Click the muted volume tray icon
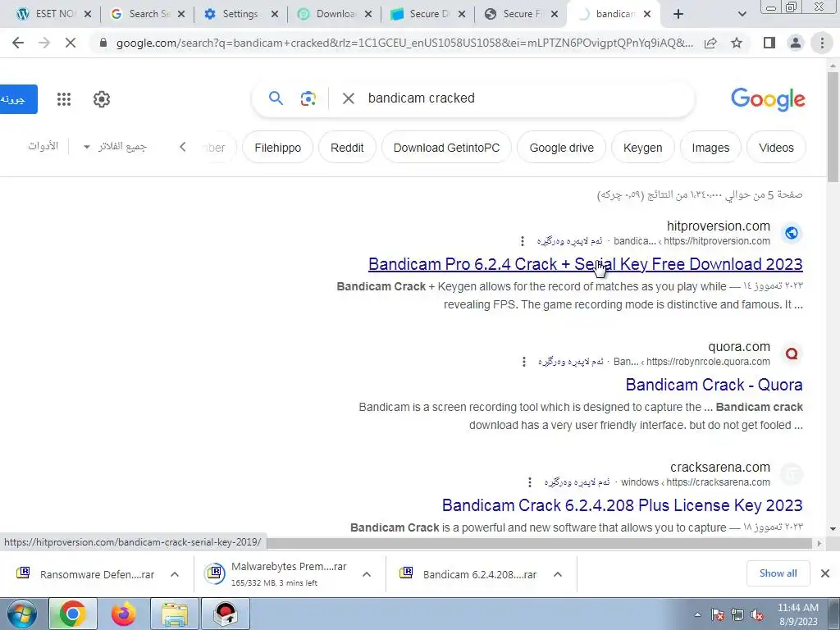This screenshot has height=630, width=840. click(x=757, y=615)
